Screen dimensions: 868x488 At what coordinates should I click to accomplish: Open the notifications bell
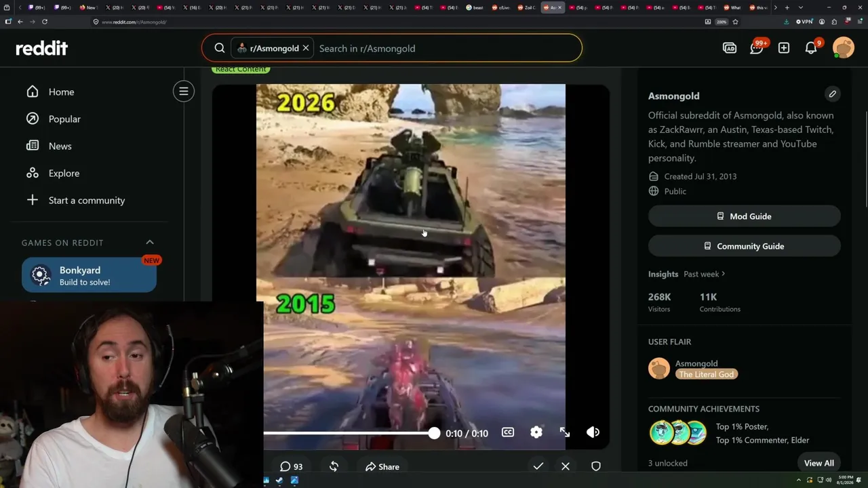811,48
